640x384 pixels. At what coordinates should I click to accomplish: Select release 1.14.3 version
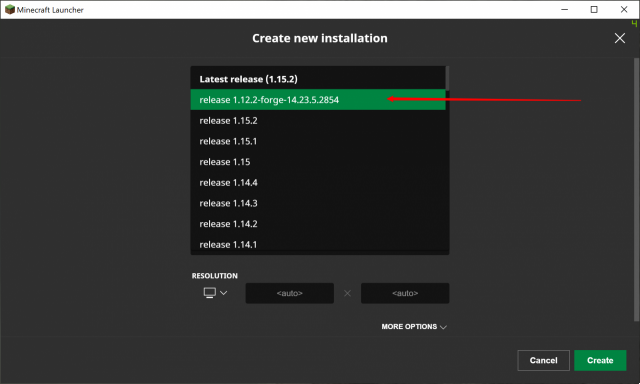click(318, 203)
